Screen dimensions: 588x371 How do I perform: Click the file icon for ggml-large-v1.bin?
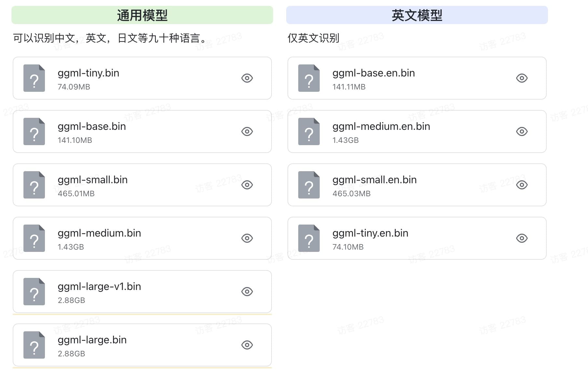coord(34,292)
